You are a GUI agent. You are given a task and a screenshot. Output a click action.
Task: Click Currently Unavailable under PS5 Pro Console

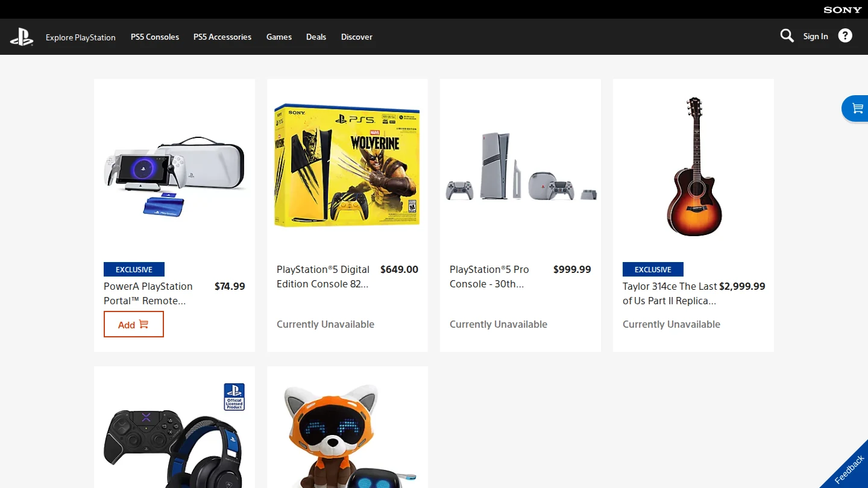[x=498, y=324]
